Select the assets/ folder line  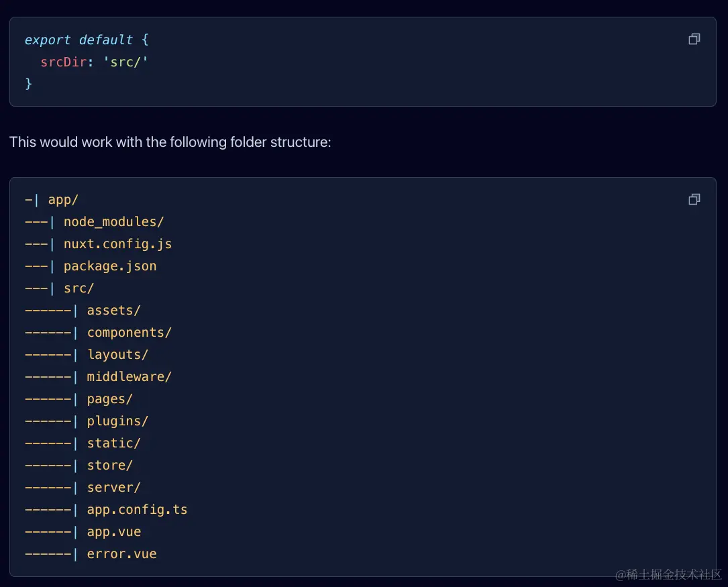pos(113,311)
